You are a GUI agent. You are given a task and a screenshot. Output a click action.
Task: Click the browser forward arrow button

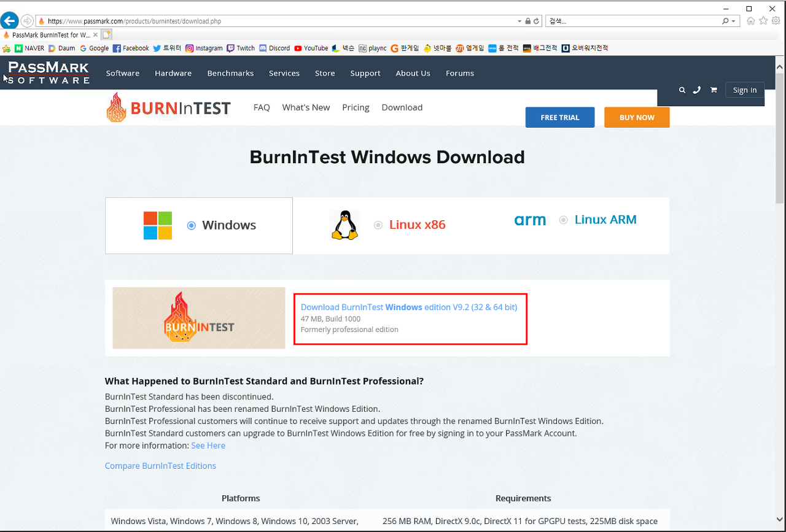[x=27, y=21]
